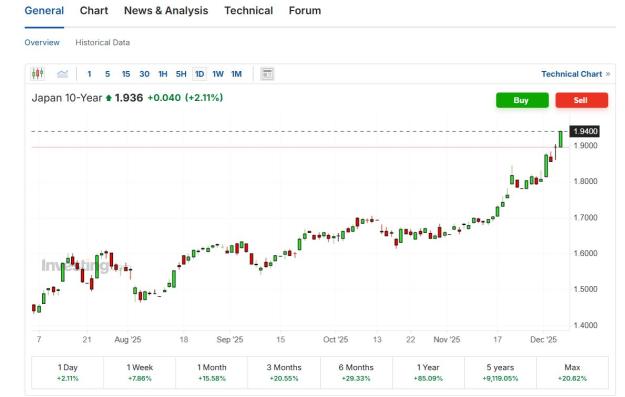Click the green Buy button
Image resolution: width=625 pixels, height=397 pixels.
click(522, 100)
